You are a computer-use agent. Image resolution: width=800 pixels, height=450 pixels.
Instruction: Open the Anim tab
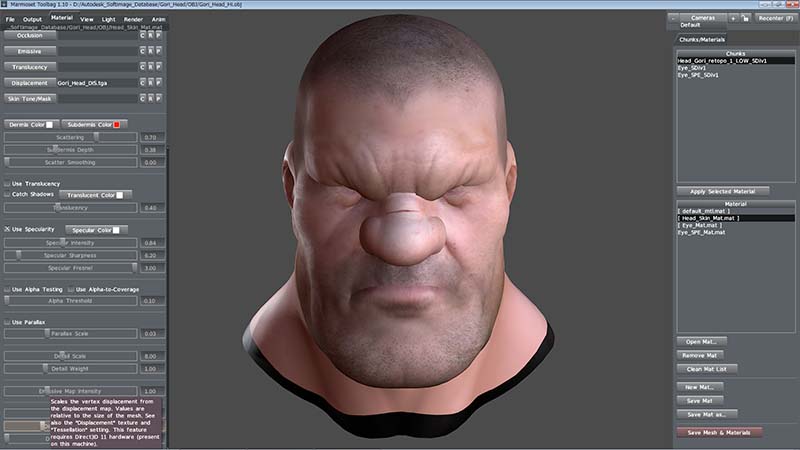(x=158, y=19)
